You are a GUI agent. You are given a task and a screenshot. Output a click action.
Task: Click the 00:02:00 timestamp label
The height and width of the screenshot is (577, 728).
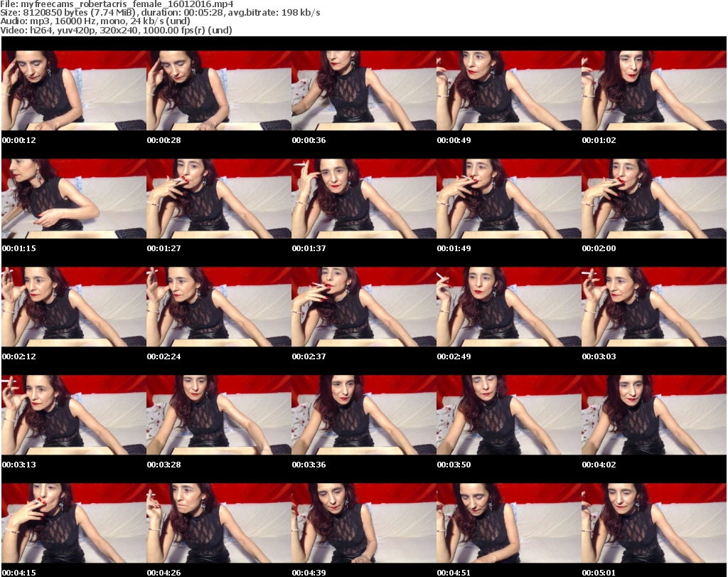point(599,248)
